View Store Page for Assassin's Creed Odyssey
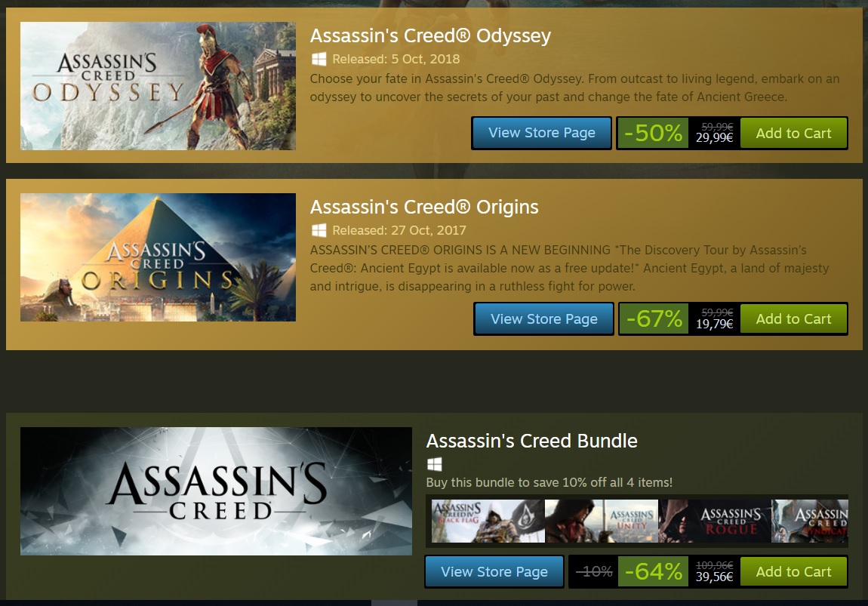This screenshot has height=606, width=868. click(x=541, y=132)
